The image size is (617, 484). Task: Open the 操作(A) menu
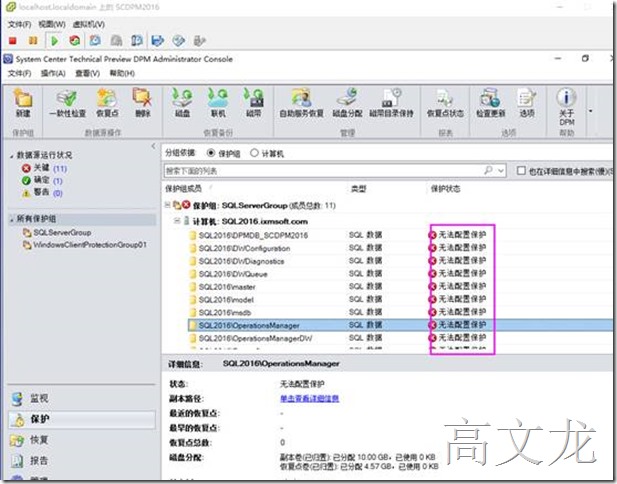(x=53, y=74)
